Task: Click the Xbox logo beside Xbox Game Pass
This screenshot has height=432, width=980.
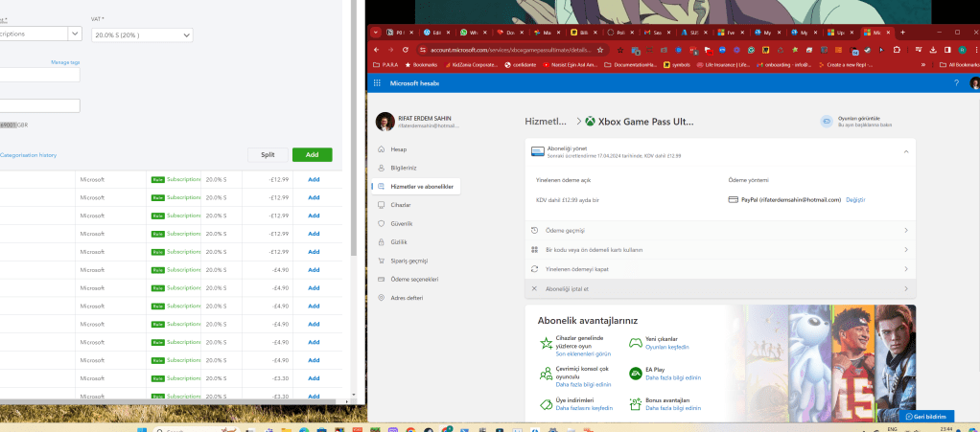Action: pos(590,121)
